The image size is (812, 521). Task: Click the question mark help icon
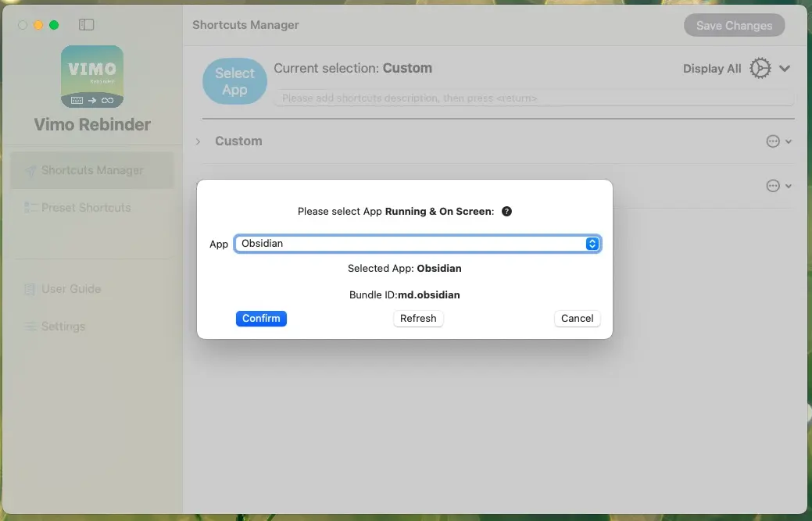coord(506,211)
